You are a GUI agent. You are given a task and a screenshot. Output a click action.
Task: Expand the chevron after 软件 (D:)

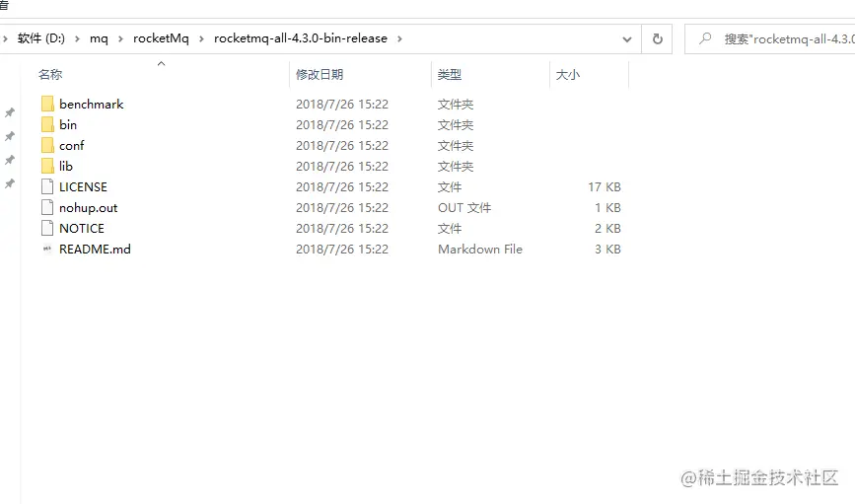pos(77,38)
